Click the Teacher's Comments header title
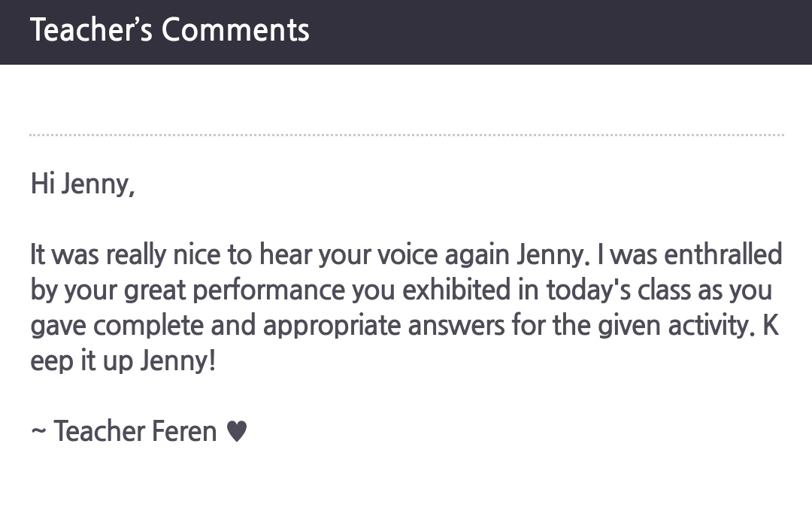This screenshot has height=532, width=812. coord(170,29)
